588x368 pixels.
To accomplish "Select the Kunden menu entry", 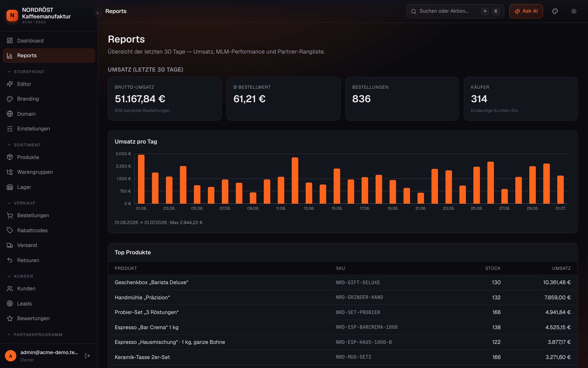I will 49,289.
